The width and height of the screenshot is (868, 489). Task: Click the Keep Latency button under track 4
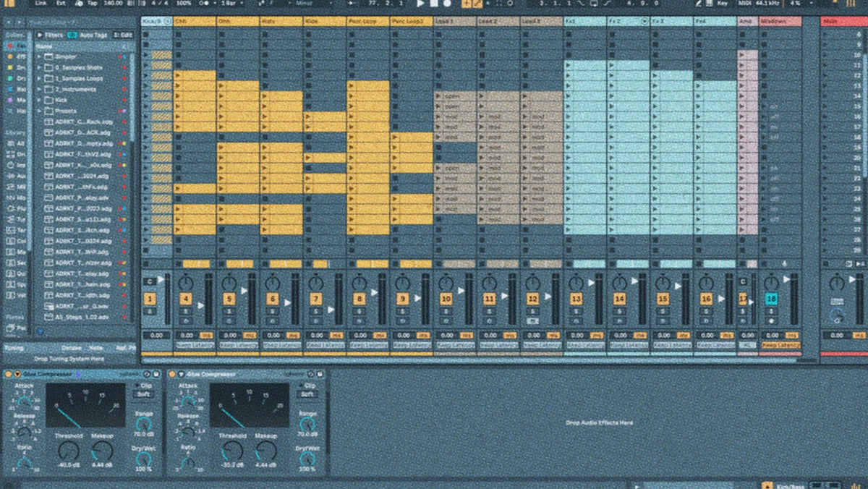coord(195,346)
